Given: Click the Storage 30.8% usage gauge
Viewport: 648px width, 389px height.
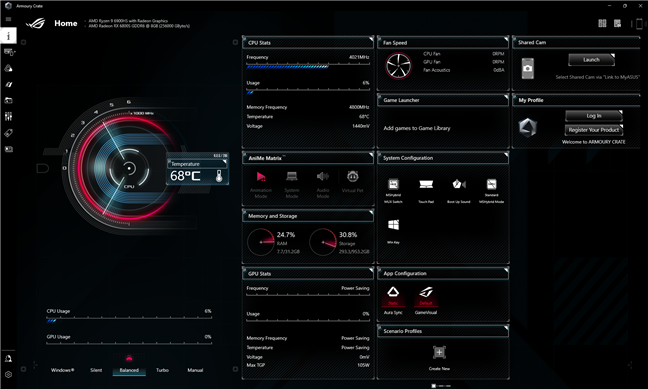Looking at the screenshot, I should point(323,242).
